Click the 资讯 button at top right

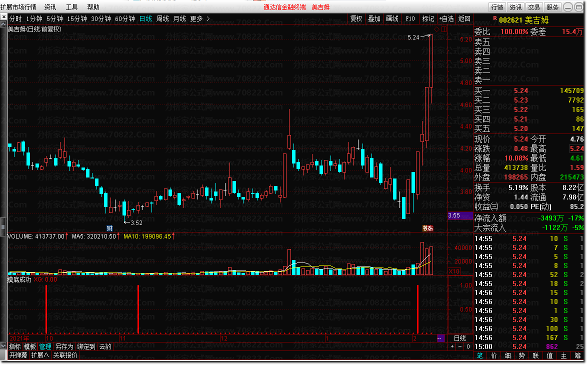[x=515, y=7]
